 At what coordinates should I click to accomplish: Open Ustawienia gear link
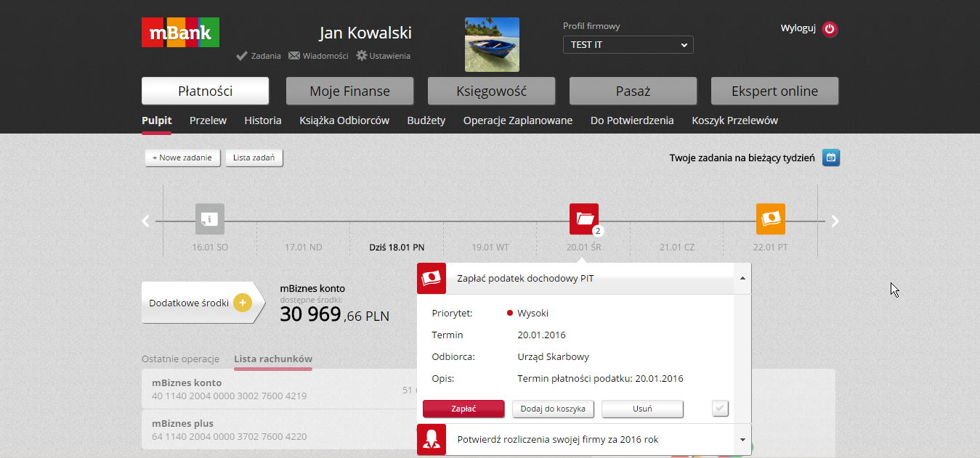tap(383, 56)
